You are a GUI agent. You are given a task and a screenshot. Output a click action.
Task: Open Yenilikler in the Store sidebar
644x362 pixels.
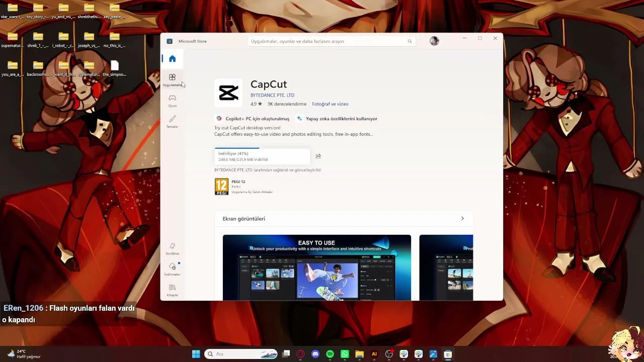click(172, 248)
